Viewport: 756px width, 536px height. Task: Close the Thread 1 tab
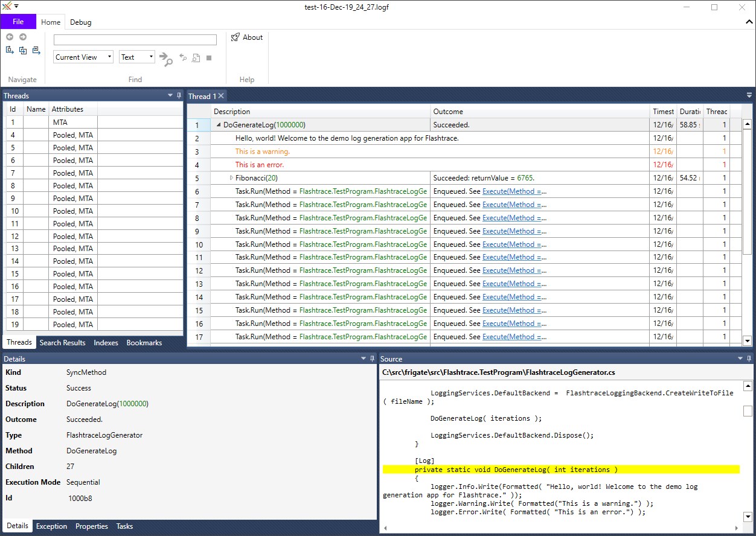point(222,95)
